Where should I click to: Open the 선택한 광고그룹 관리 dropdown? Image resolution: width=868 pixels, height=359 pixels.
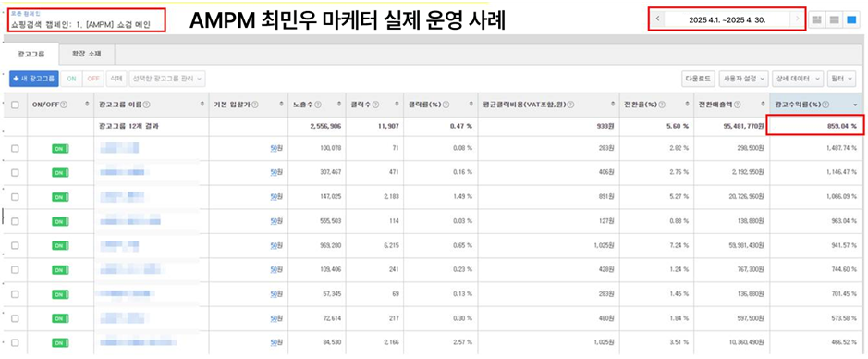(167, 79)
